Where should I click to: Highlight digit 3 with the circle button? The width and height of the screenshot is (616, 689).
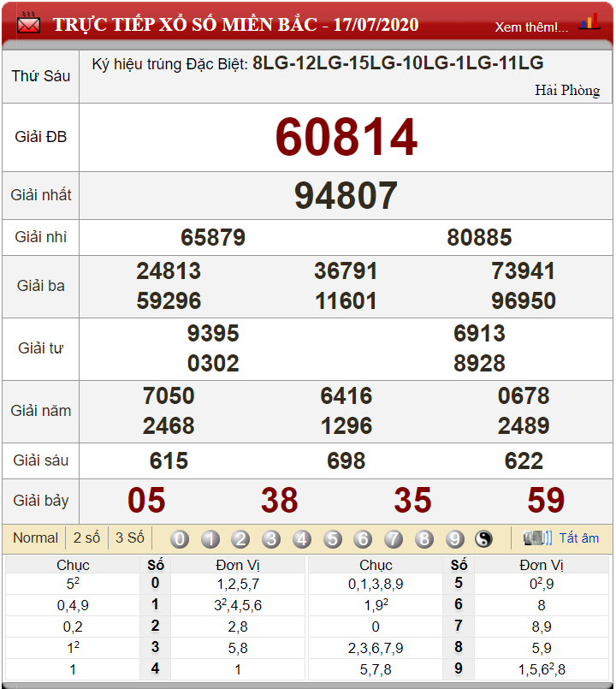(271, 538)
